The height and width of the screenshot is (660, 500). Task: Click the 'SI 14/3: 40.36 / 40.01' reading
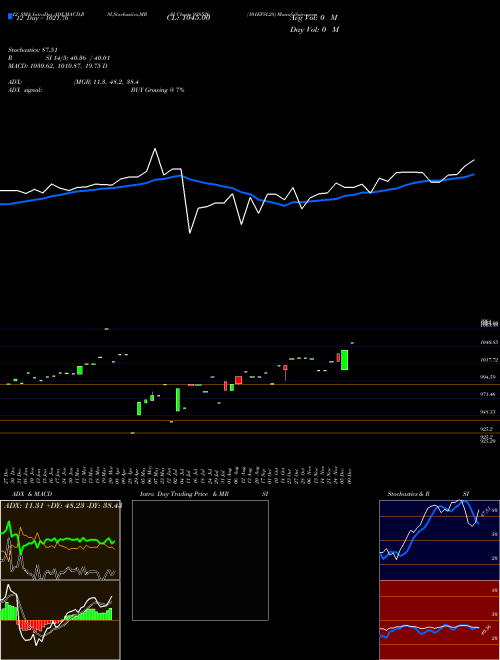coord(78,58)
